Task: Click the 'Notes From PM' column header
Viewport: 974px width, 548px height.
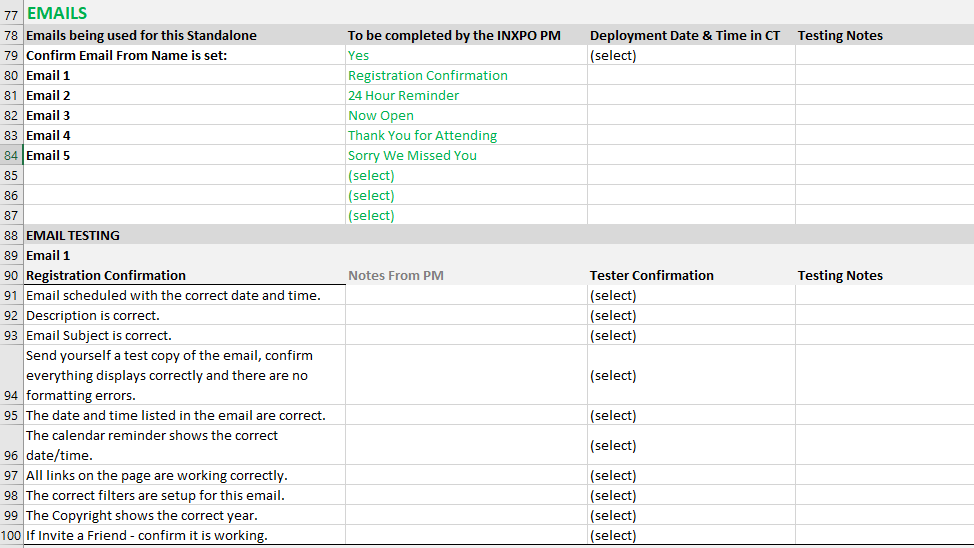Action: coord(395,275)
